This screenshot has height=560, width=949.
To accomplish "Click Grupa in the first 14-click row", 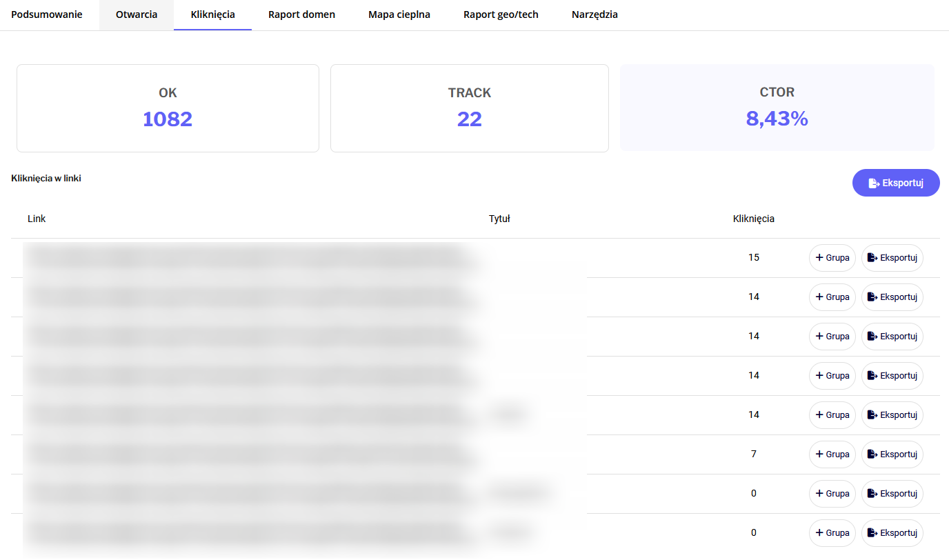I will click(832, 297).
